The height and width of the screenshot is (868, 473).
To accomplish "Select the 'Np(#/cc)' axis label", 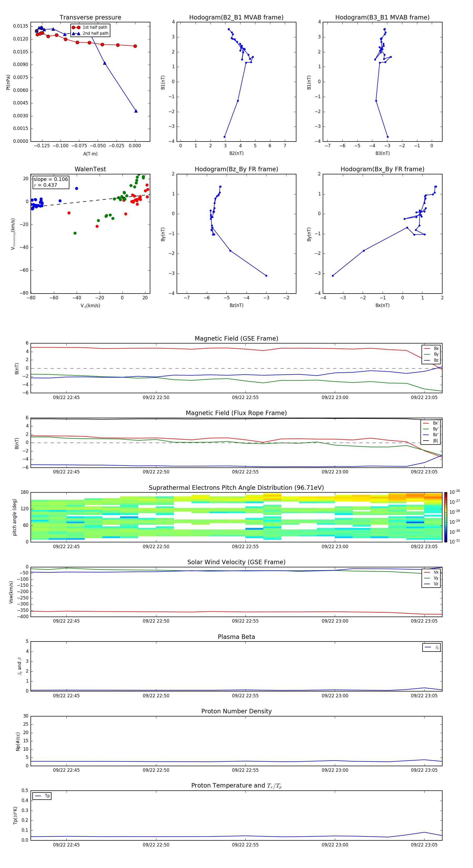I will click(18, 741).
